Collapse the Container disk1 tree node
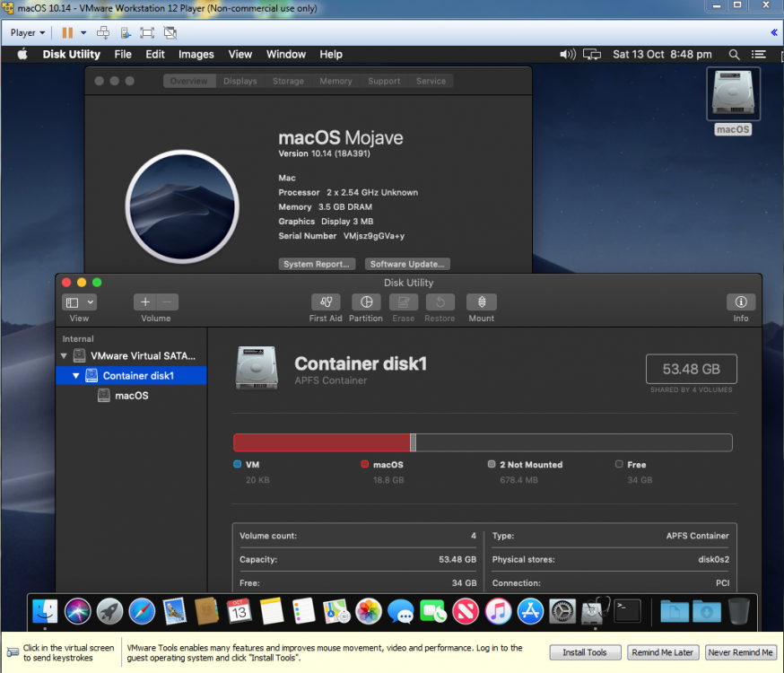784x673 pixels. click(76, 375)
